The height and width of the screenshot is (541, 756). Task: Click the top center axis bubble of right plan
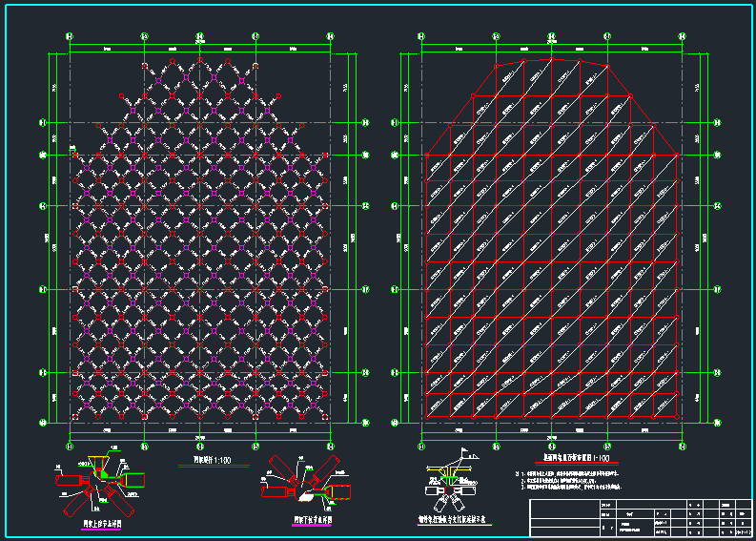coord(552,36)
